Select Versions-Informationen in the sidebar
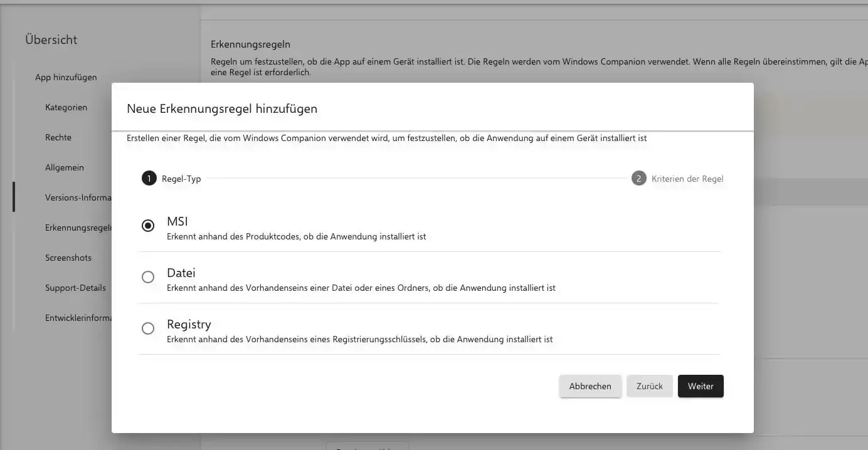 (x=78, y=197)
